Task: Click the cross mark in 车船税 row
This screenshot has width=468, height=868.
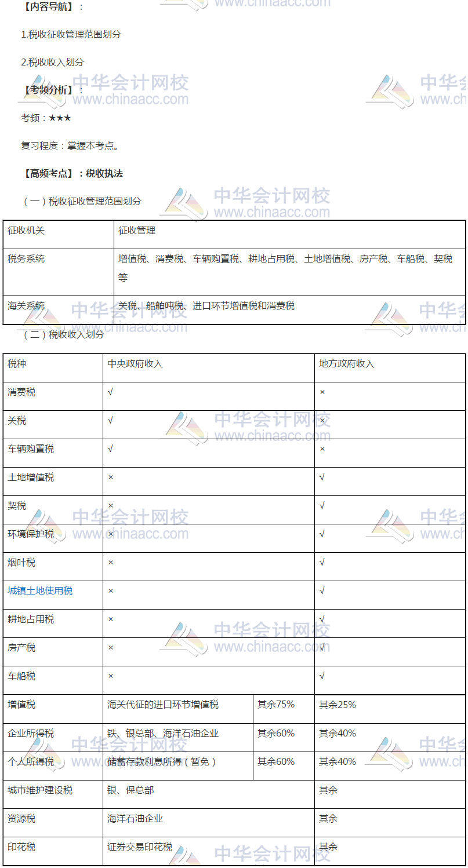Action: tap(111, 676)
